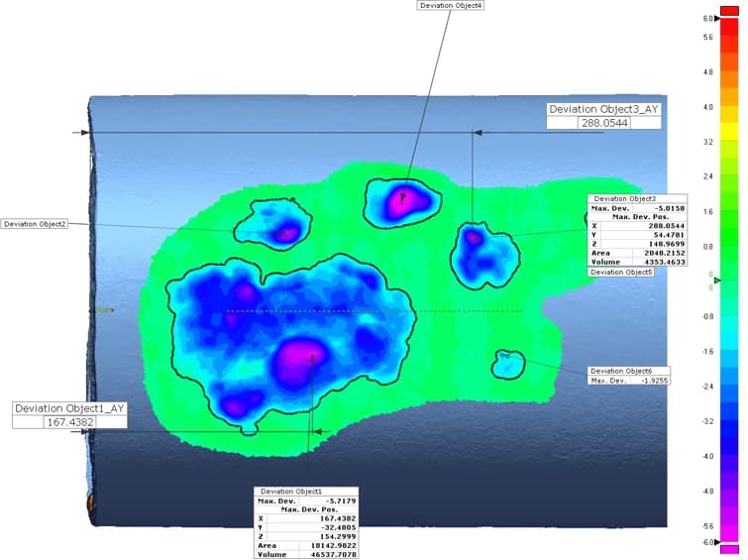Click the 288.0544 value under Deviation Object3_AY

click(604, 123)
